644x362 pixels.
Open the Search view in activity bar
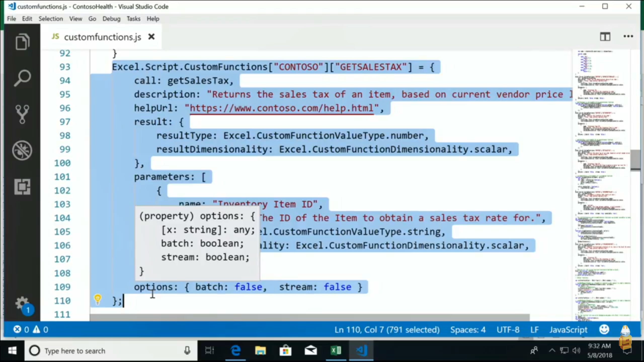coord(22,78)
